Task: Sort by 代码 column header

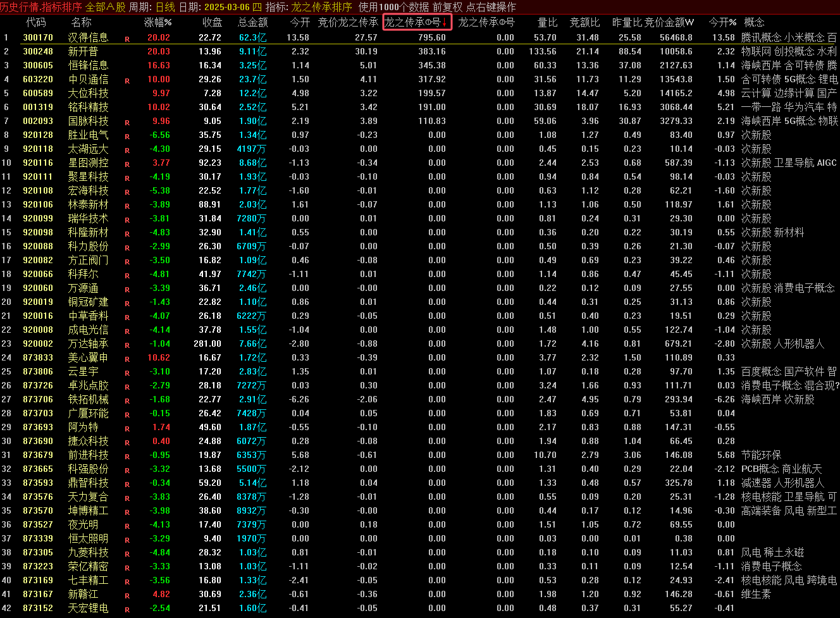Action: pyautogui.click(x=35, y=22)
